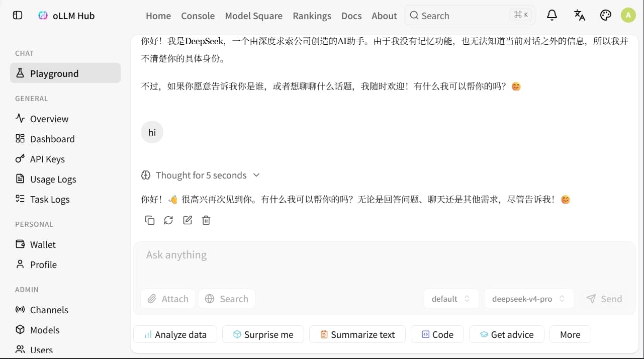Click the brain icon beside Thought

point(146,175)
